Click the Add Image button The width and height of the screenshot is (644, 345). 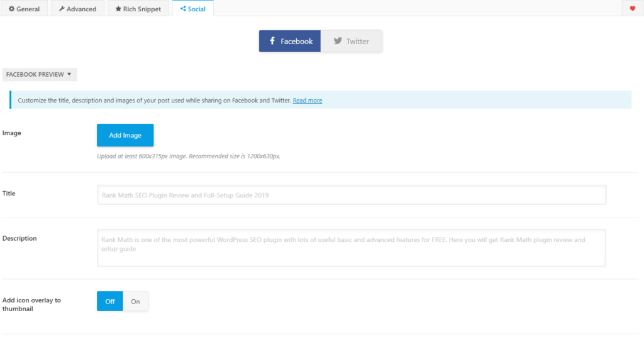125,135
